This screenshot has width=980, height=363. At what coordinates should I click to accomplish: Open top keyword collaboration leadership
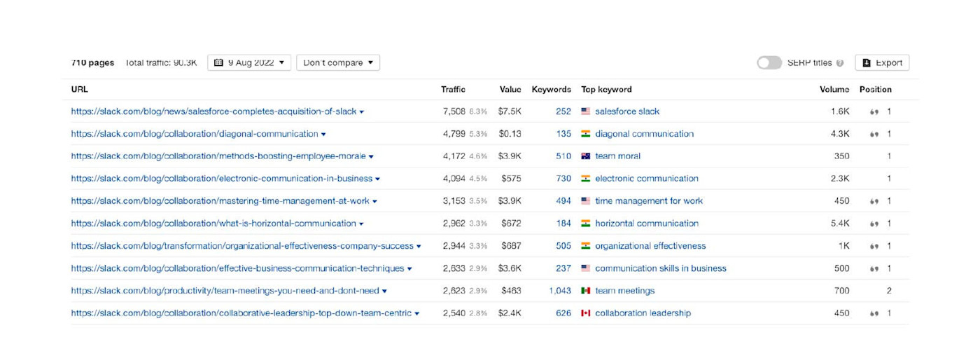click(643, 313)
